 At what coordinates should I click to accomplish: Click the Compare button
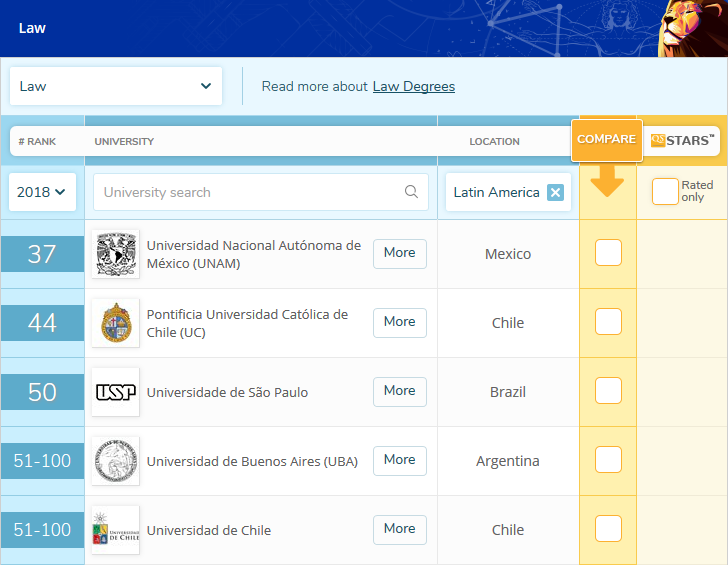point(607,140)
